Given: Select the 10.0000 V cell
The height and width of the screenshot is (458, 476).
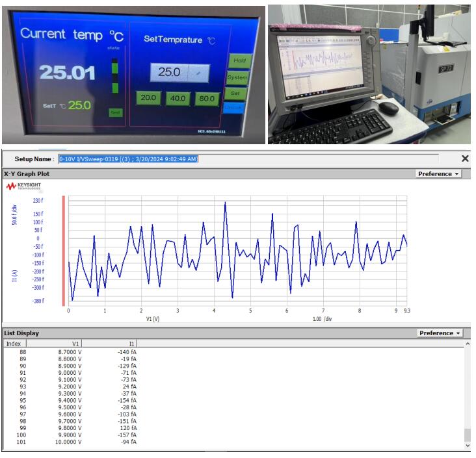Looking at the screenshot, I should pos(68,442).
